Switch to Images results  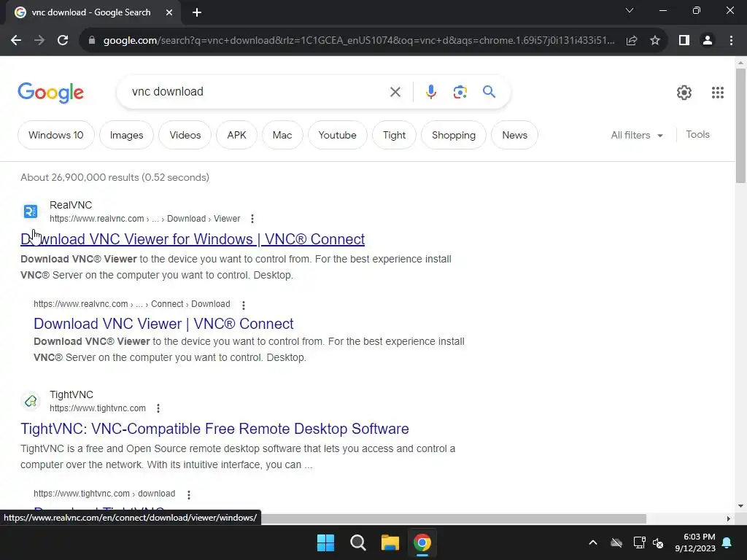(126, 135)
